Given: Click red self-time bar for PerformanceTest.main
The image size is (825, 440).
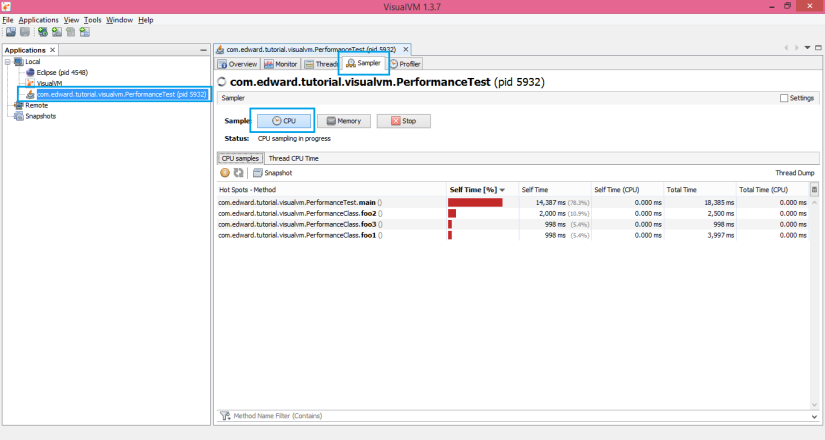Looking at the screenshot, I should [475, 202].
